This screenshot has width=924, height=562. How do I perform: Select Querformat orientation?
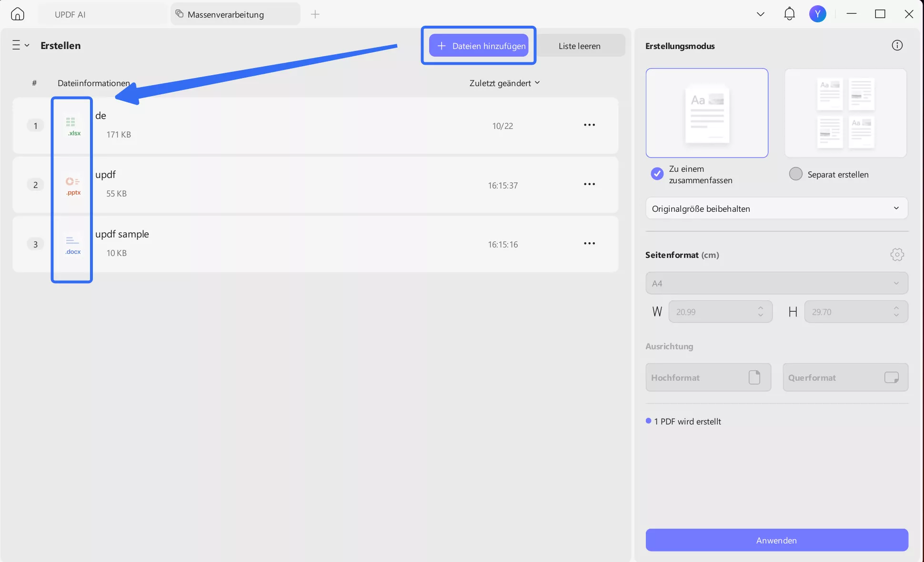845,377
